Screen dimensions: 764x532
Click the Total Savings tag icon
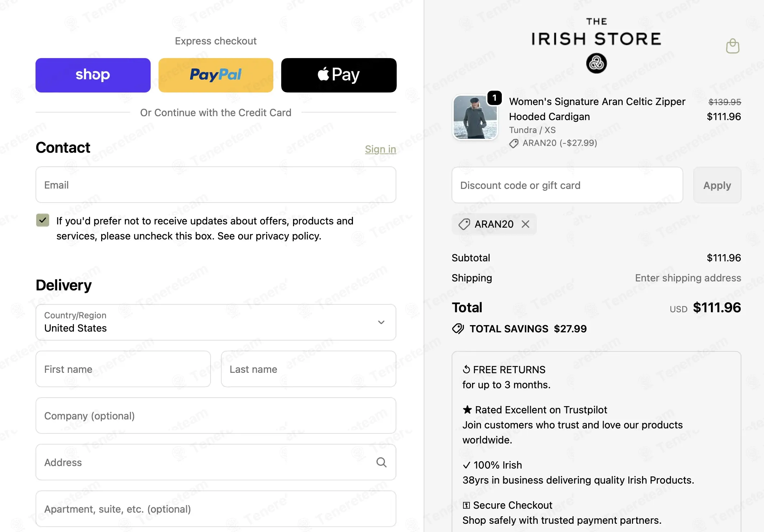458,329
